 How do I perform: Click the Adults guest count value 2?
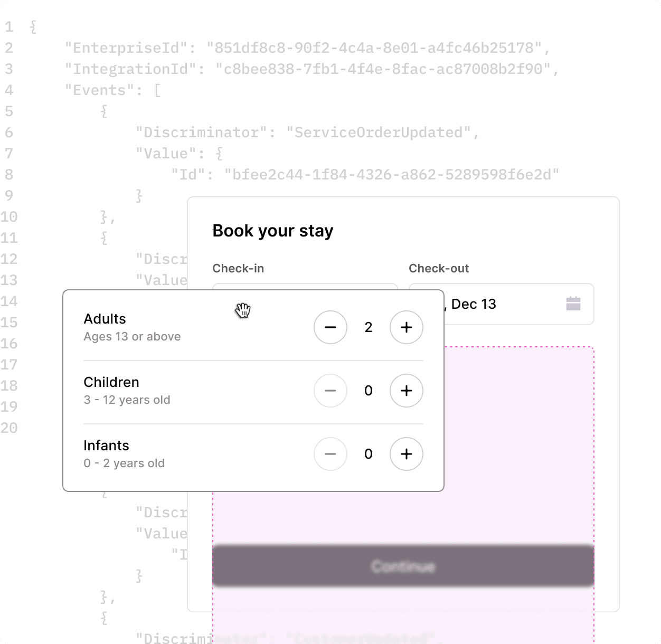click(368, 327)
